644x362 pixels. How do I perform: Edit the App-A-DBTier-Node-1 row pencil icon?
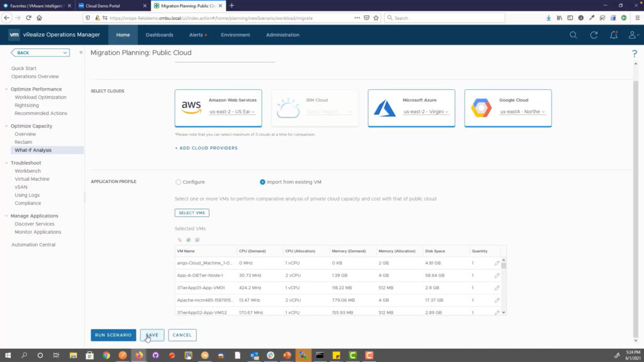tap(497, 275)
